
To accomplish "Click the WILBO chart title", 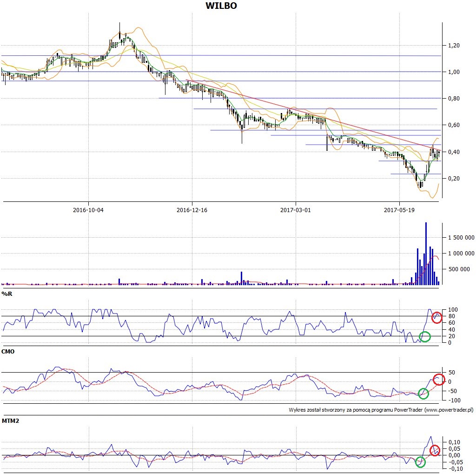I will coord(221,6).
